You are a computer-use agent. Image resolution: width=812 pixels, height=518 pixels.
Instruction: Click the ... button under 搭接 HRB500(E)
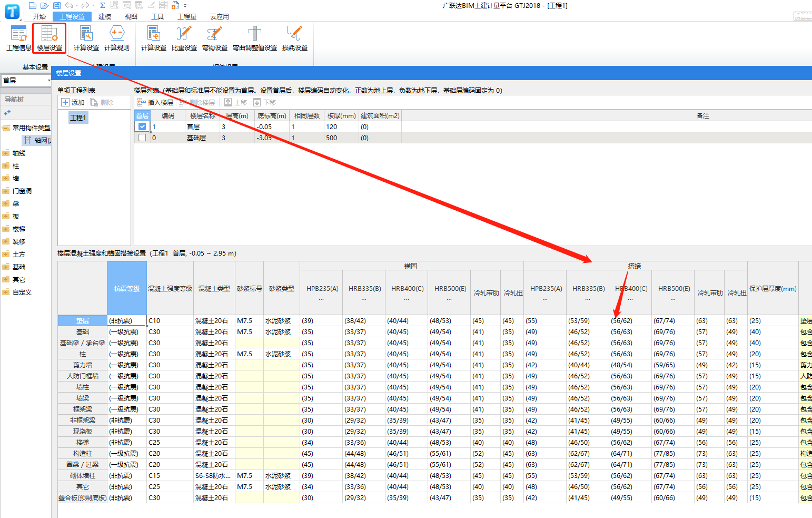pos(673,299)
